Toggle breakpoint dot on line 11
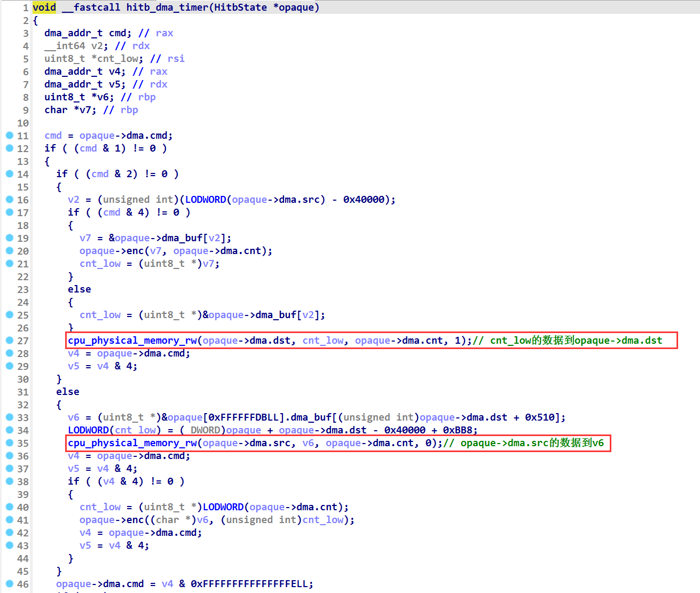This screenshot has width=700, height=593. point(10,135)
